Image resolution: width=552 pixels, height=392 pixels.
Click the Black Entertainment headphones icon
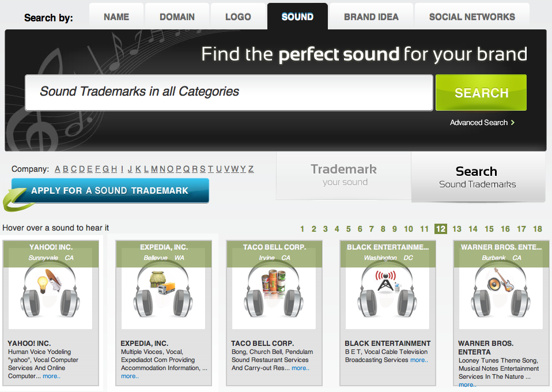click(387, 289)
